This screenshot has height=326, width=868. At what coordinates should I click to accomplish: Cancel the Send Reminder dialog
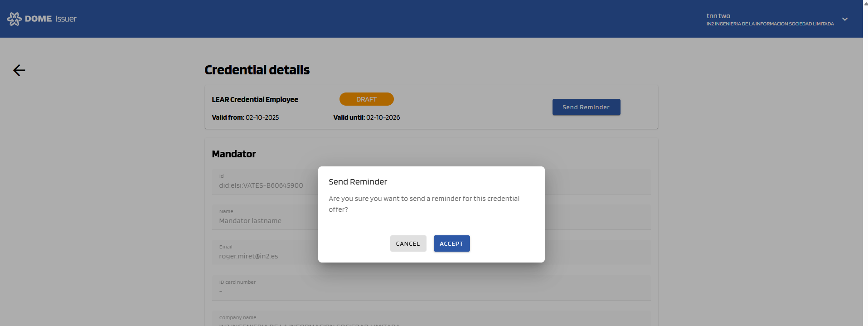(408, 243)
